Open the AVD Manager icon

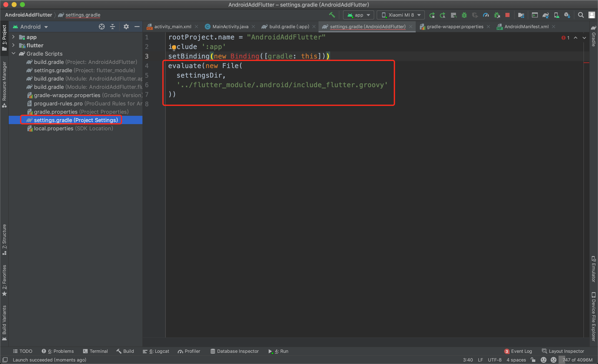tap(556, 15)
